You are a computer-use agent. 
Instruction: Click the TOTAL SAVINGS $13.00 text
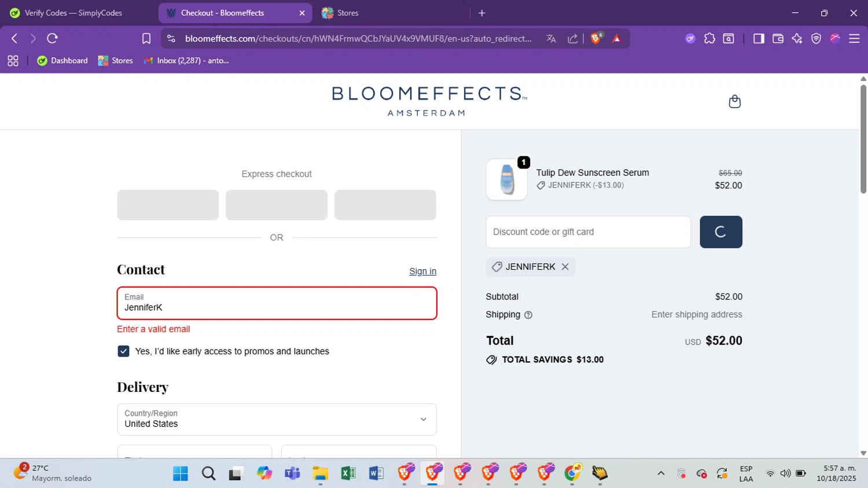(553, 359)
